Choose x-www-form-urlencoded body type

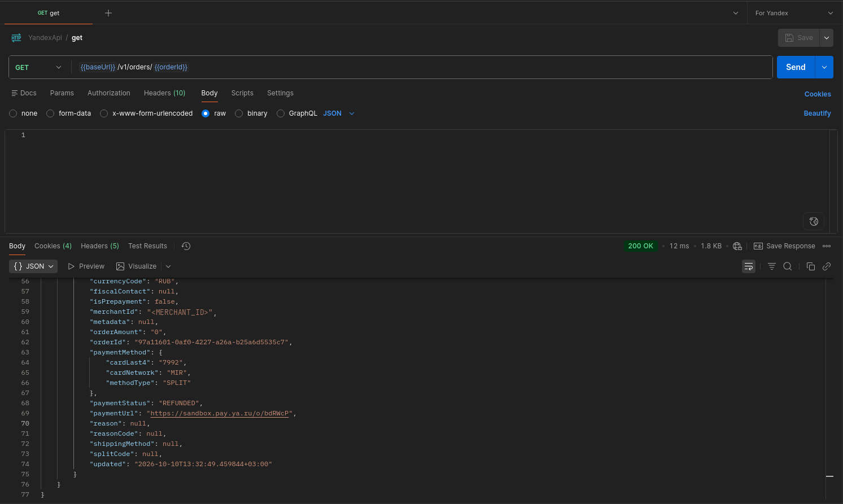coord(104,113)
